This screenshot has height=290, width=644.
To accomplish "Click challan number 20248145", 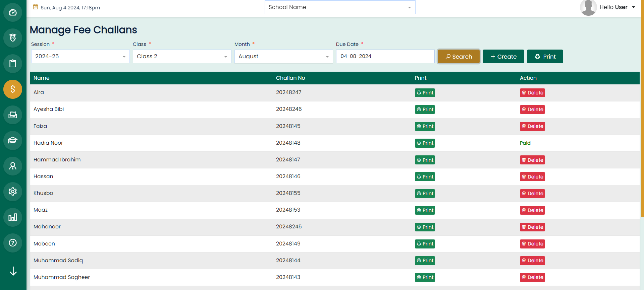I will 288,126.
